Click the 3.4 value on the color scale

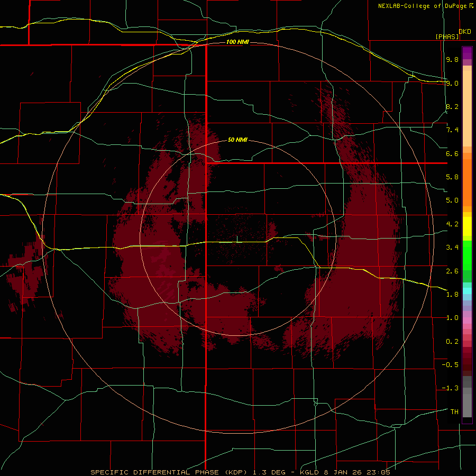tap(452, 248)
